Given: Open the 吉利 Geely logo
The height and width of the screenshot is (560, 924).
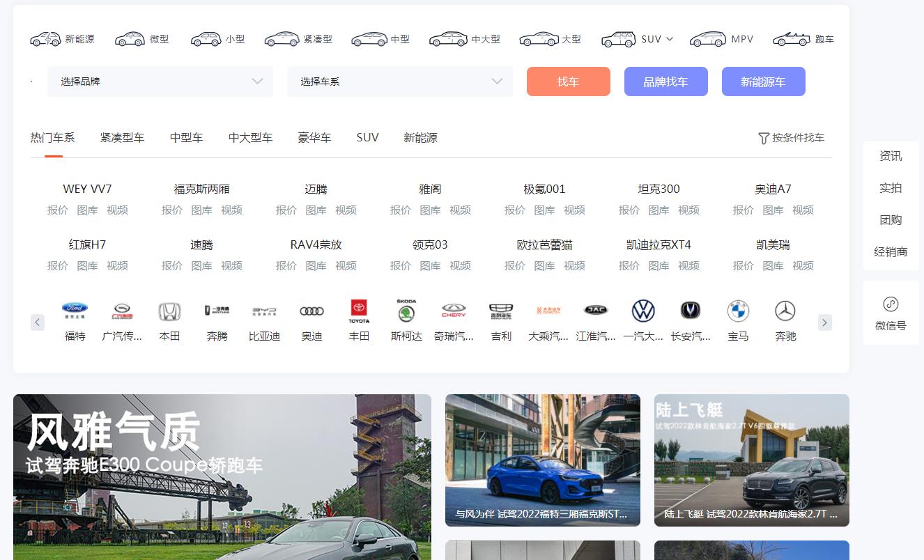Looking at the screenshot, I should click(x=501, y=311).
